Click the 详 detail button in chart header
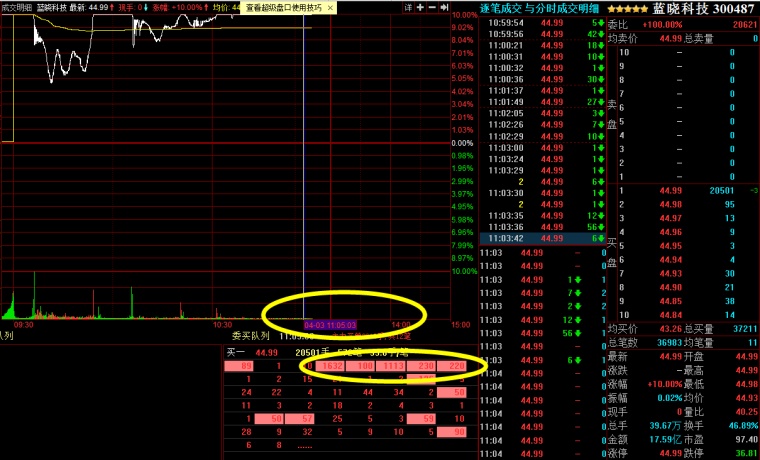The image size is (760, 460). [406, 7]
